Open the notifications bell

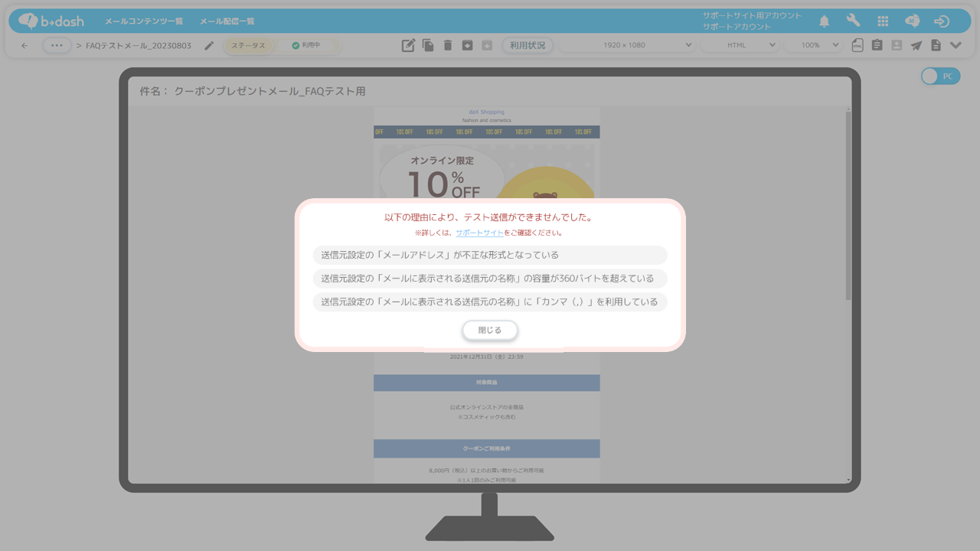pos(825,21)
